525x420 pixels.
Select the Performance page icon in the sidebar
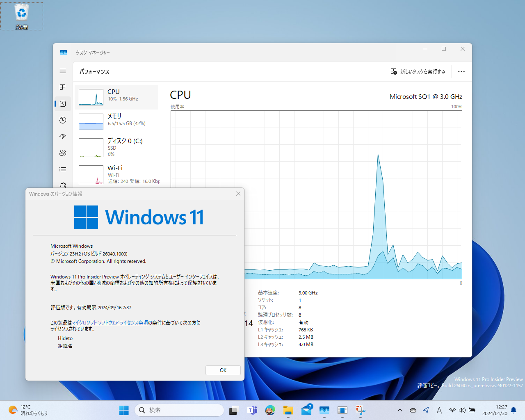pos(63,104)
